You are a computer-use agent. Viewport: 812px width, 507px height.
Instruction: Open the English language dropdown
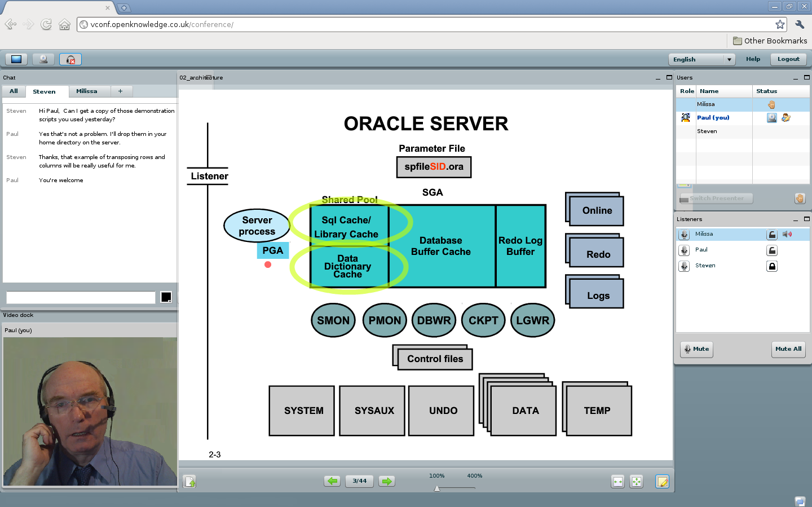point(702,59)
